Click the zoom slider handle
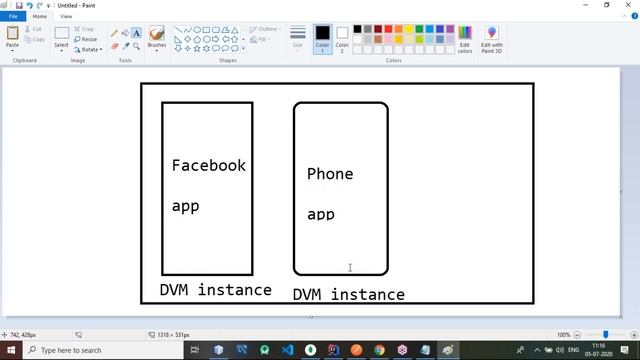Image resolution: width=640 pixels, height=360 pixels. [x=606, y=335]
